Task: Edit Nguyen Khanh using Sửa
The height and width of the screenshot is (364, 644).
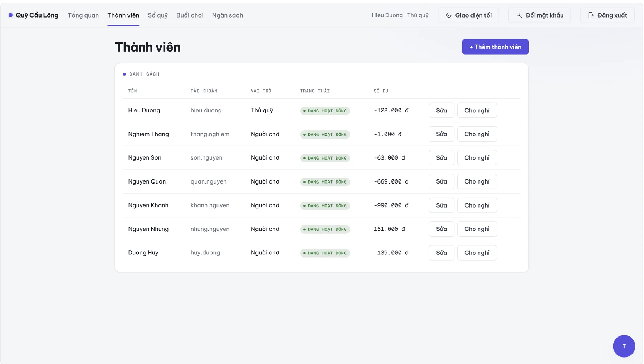Action: [x=441, y=205]
